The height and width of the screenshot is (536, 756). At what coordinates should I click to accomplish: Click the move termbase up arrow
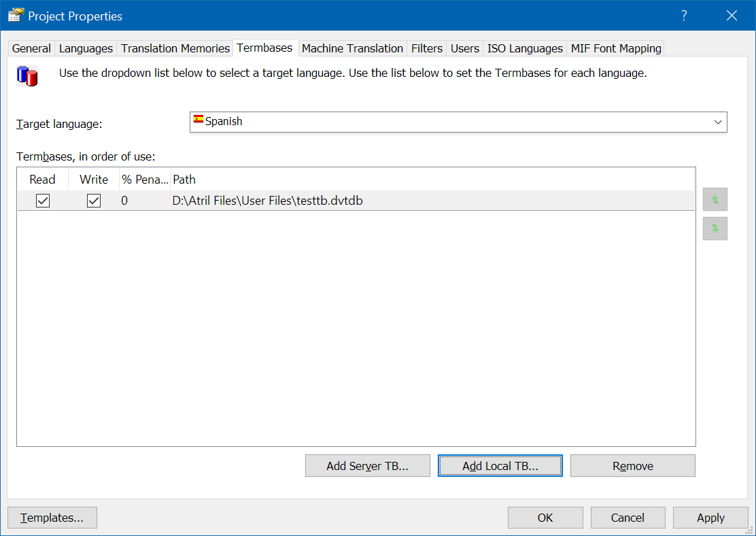(x=715, y=200)
